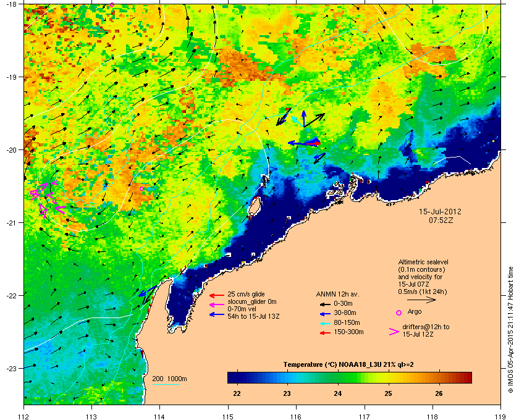The image size is (519, 420).
Task: Click the longitude axis label 115
Action: [228, 417]
